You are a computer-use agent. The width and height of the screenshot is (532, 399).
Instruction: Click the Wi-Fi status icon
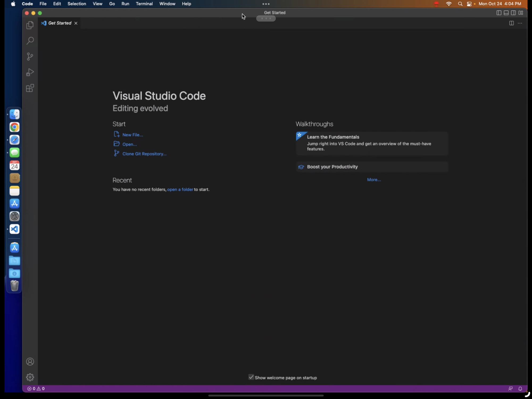[x=449, y=4]
